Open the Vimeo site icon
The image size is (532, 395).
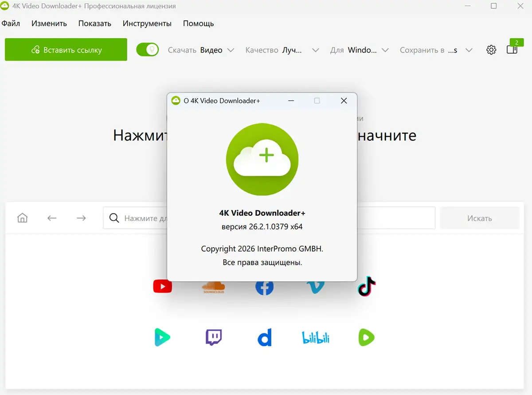click(316, 288)
